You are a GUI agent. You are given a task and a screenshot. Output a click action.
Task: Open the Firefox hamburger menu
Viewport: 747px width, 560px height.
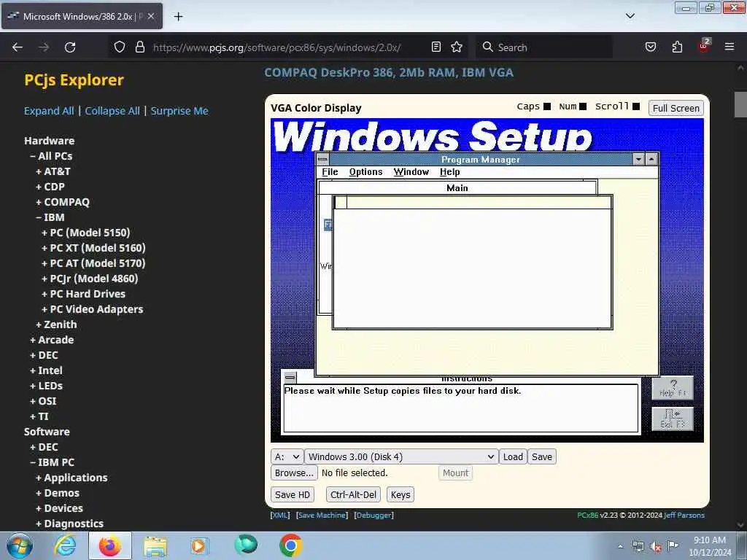click(x=729, y=47)
